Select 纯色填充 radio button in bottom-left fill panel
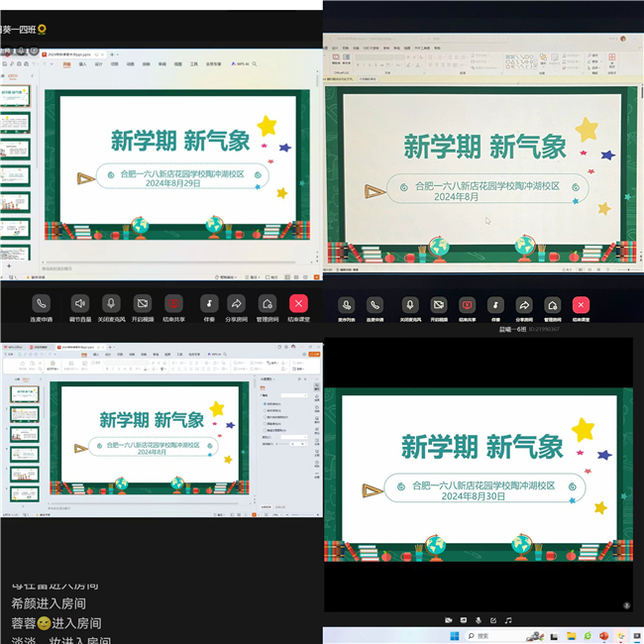This screenshot has height=644, width=644. click(x=265, y=404)
